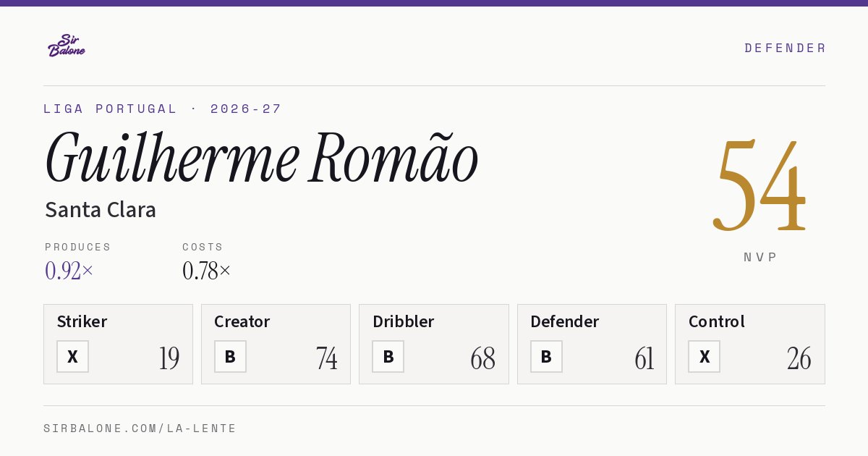Click the 0.92× produces value

(x=69, y=271)
